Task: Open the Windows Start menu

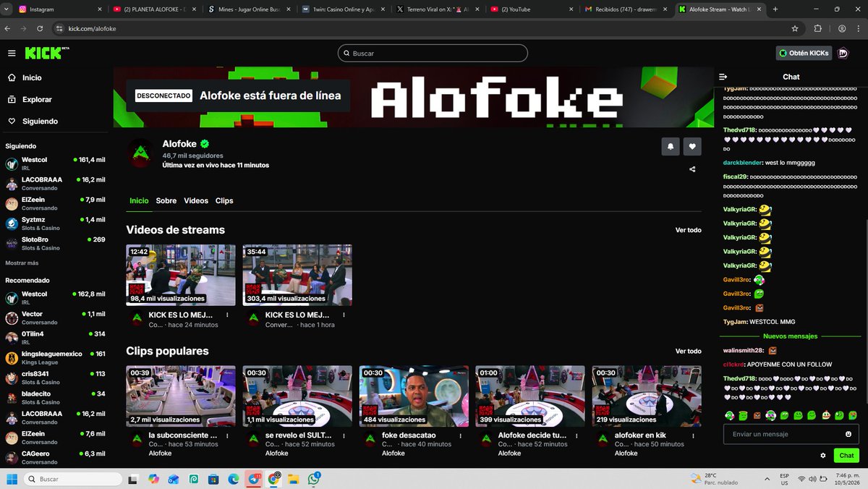Action: [12, 479]
